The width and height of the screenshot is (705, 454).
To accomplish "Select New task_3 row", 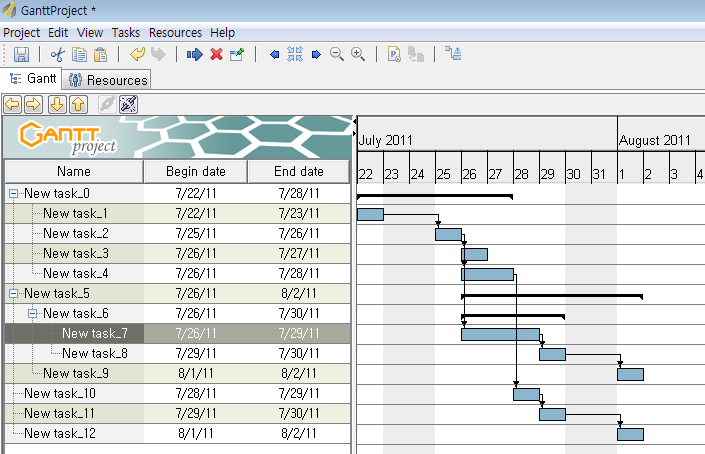I will [178, 254].
